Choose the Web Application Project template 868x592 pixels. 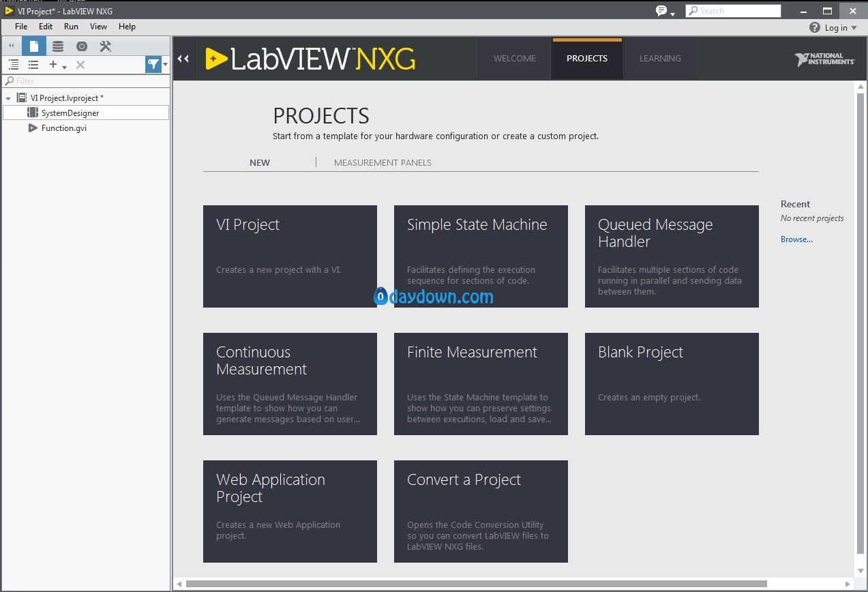pos(290,512)
